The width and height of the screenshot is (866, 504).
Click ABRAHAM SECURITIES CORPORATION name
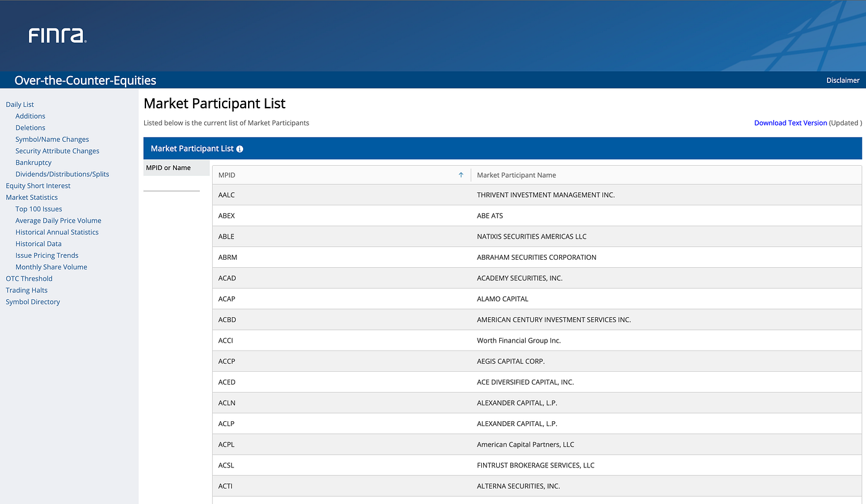(x=536, y=257)
